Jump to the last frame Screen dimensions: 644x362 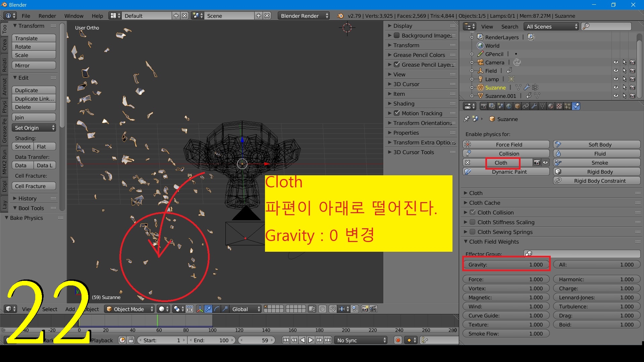tap(328, 340)
